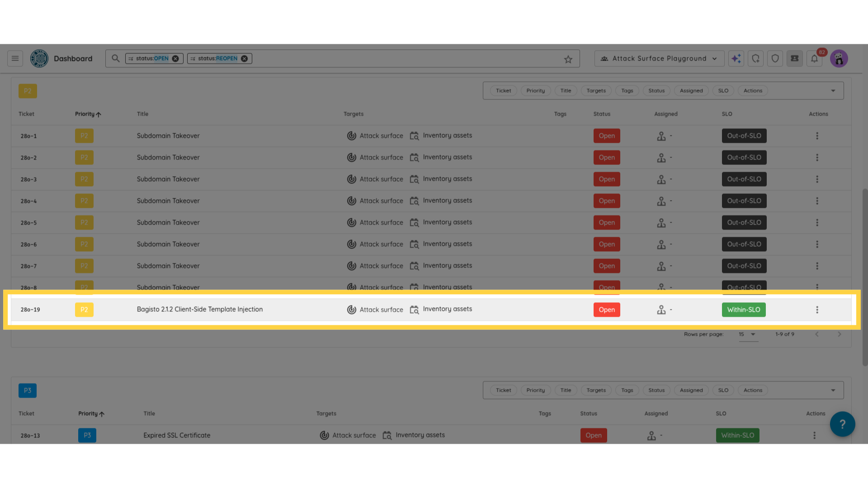Viewport: 868px width, 488px height.
Task: Click the search filter input field
Action: (407, 59)
